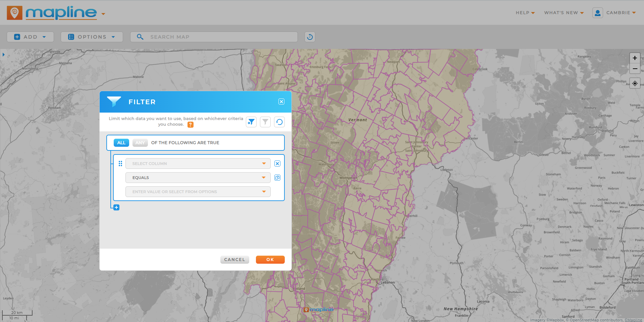The image size is (644, 322).
Task: Zoom in on the map
Action: [x=635, y=58]
